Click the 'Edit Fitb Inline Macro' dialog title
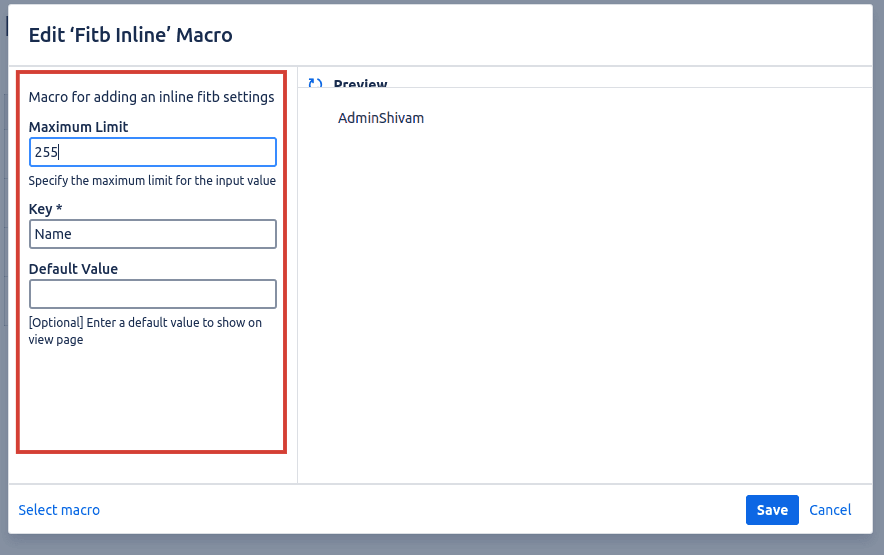The width and height of the screenshot is (884, 555). (x=130, y=35)
